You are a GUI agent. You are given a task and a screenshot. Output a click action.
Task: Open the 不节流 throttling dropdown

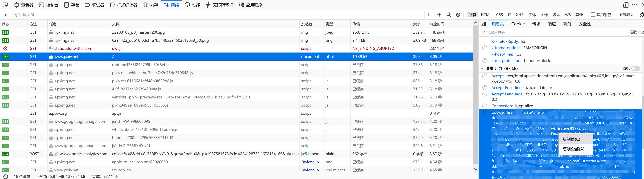coord(626,15)
